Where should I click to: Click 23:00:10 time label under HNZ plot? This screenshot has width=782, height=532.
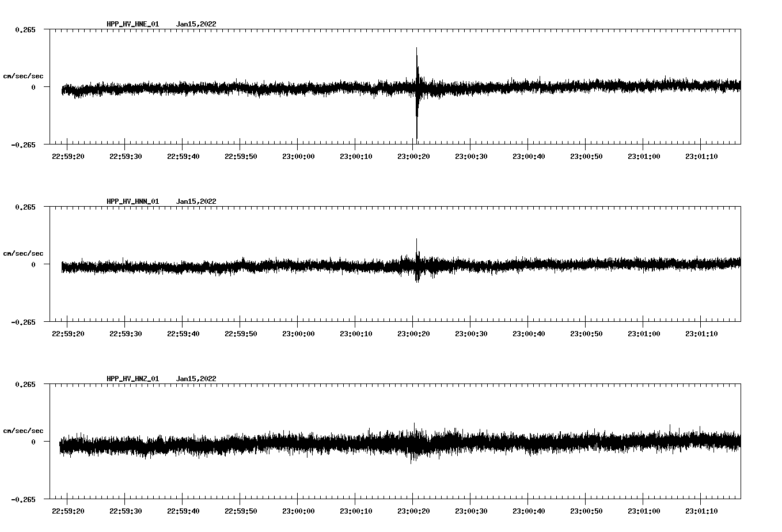point(356,511)
